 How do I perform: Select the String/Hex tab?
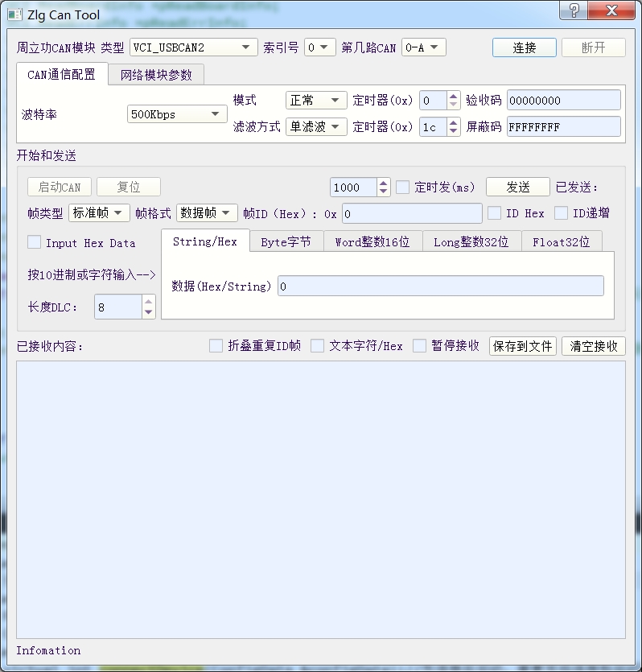[x=205, y=241]
